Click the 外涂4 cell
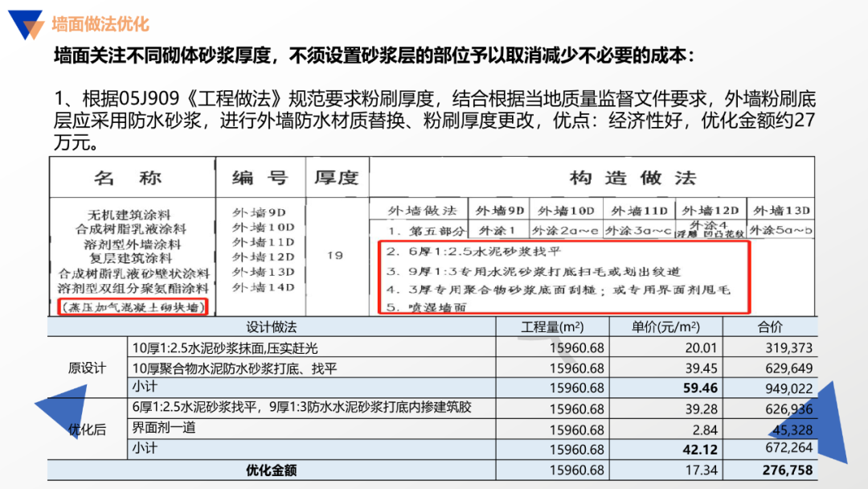 coord(709,225)
